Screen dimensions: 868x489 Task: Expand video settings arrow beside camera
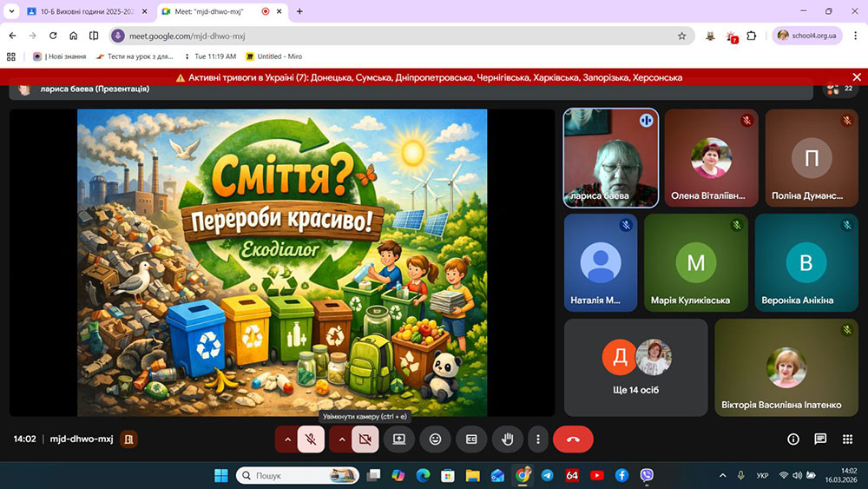(x=341, y=439)
